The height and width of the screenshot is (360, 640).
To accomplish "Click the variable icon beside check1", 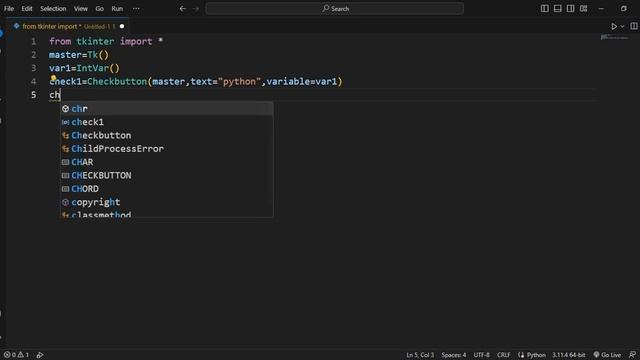I will [65, 122].
